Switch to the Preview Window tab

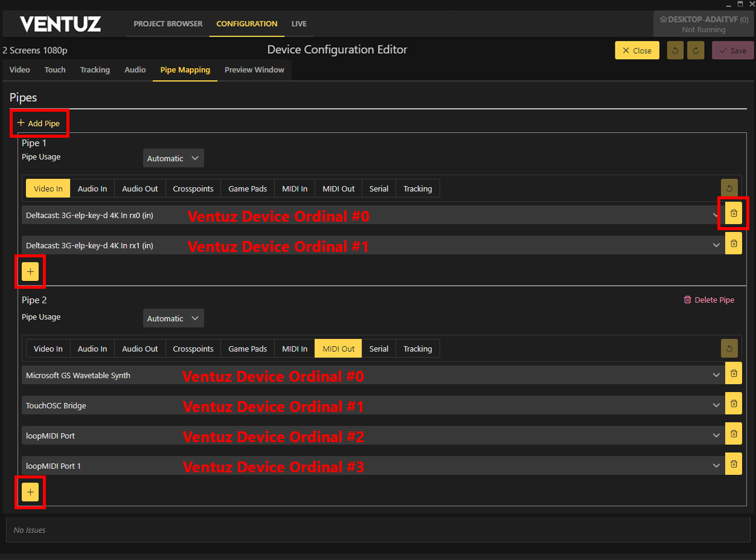pyautogui.click(x=254, y=70)
